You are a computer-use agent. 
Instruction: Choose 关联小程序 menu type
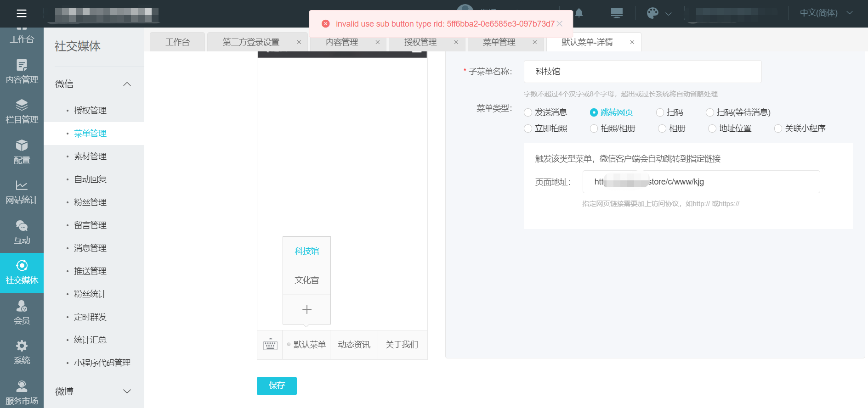778,129
